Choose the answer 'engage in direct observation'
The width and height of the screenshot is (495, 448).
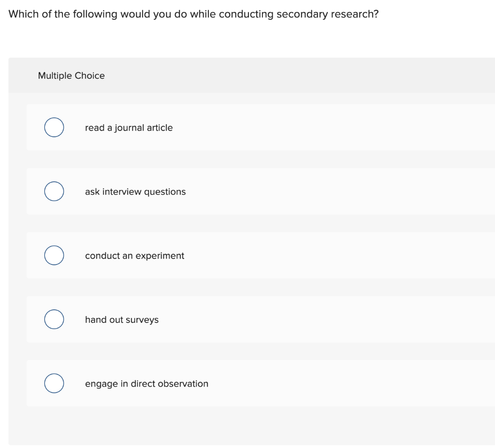pos(146,384)
